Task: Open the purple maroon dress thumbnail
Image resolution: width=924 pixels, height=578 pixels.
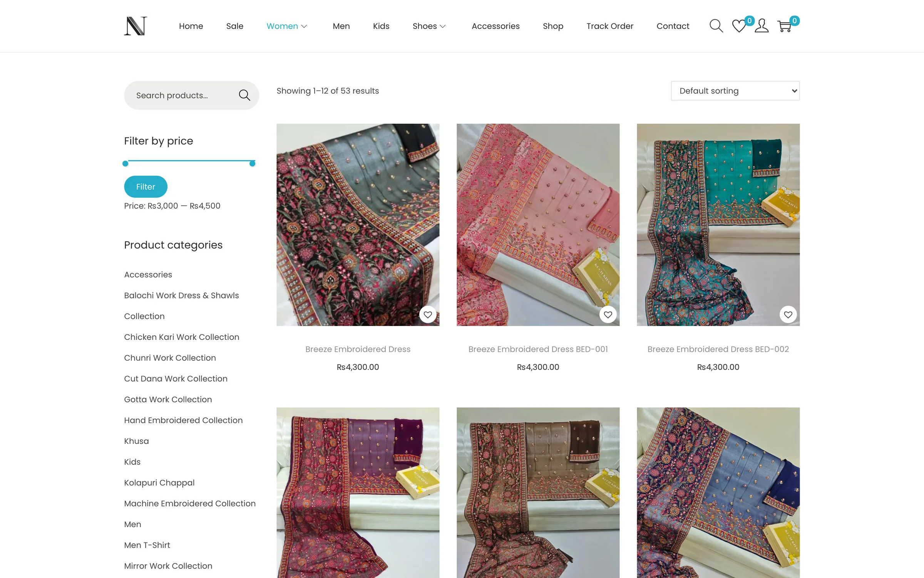Action: point(358,492)
